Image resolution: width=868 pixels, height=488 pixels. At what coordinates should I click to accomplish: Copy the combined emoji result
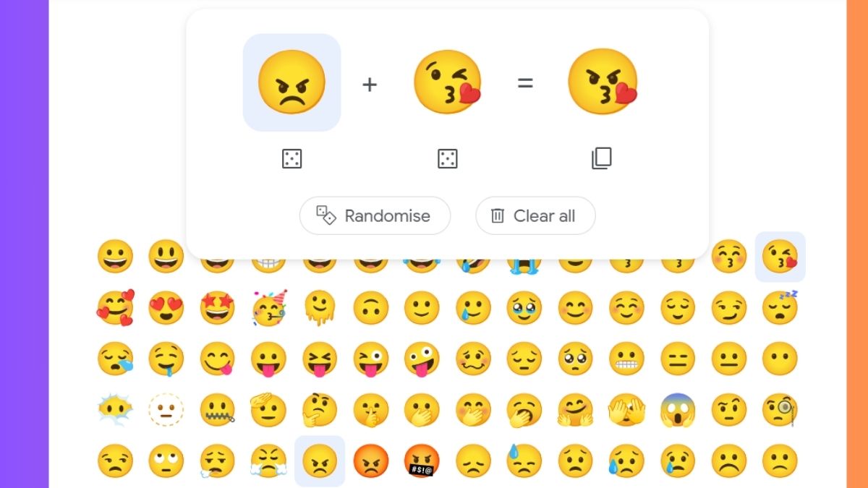point(602,158)
